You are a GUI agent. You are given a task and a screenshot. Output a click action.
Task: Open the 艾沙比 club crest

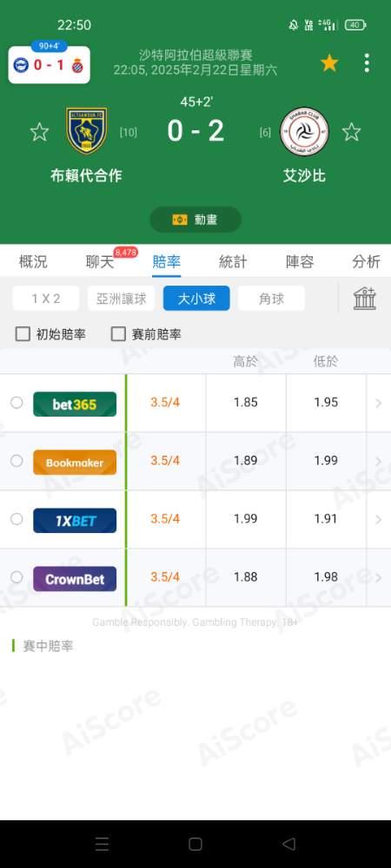pyautogui.click(x=304, y=132)
